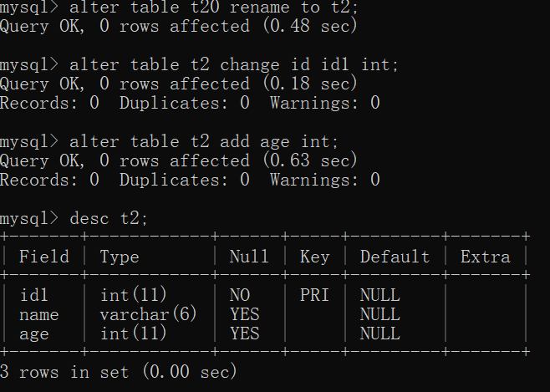Click the 'Type' column header
The width and height of the screenshot is (550, 392).
click(120, 257)
